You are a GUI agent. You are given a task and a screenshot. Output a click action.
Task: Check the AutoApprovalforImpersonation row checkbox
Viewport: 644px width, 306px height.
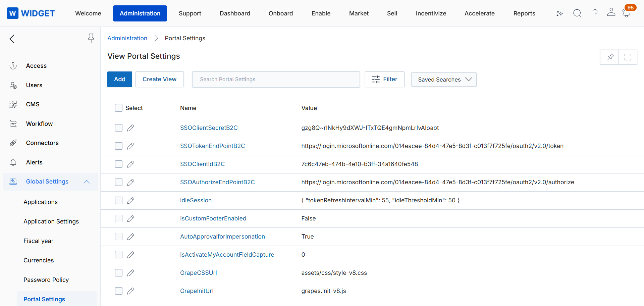pyautogui.click(x=119, y=237)
